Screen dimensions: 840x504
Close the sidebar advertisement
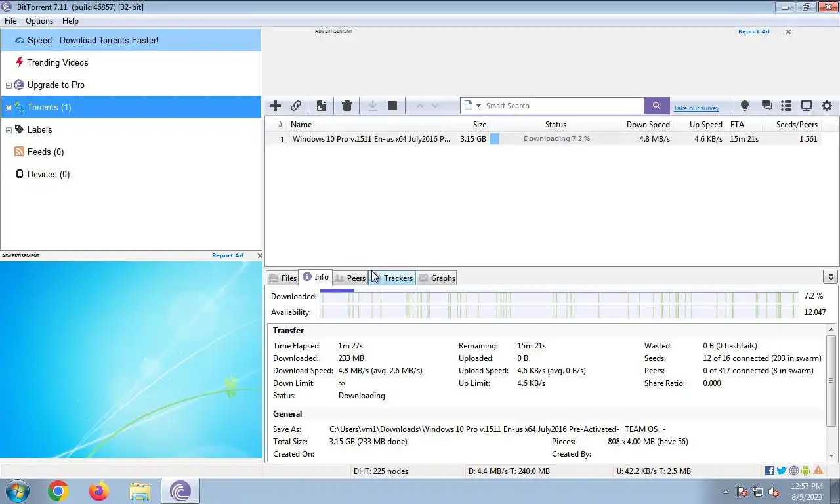pyautogui.click(x=260, y=255)
